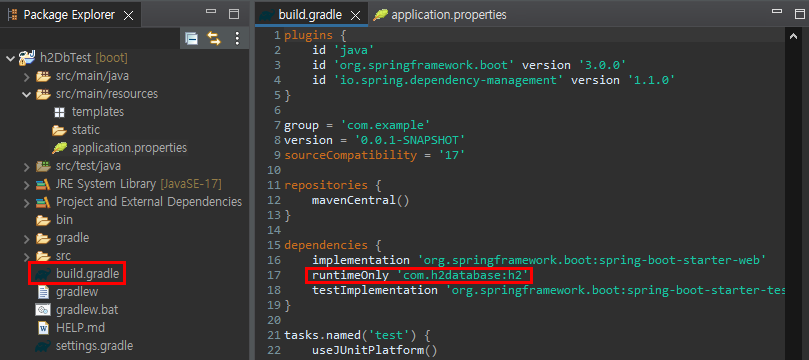The height and width of the screenshot is (360, 809).
Task: Click the sourceCompatibility line
Action: pos(375,155)
